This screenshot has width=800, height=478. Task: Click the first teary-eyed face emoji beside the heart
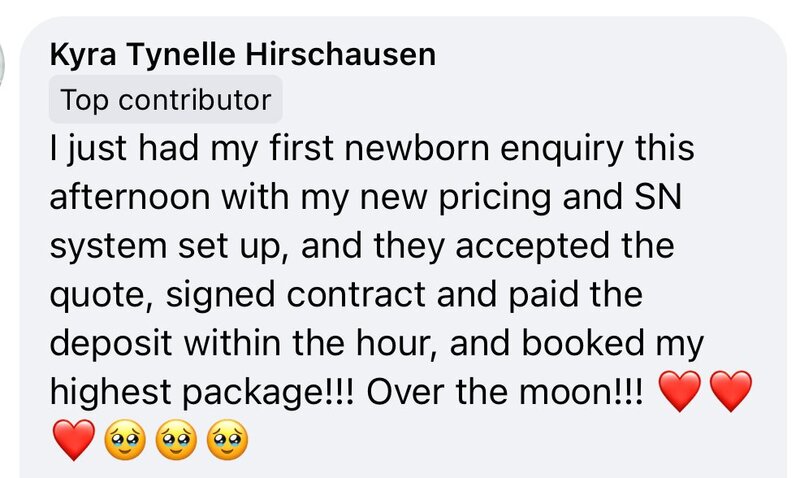[125, 440]
